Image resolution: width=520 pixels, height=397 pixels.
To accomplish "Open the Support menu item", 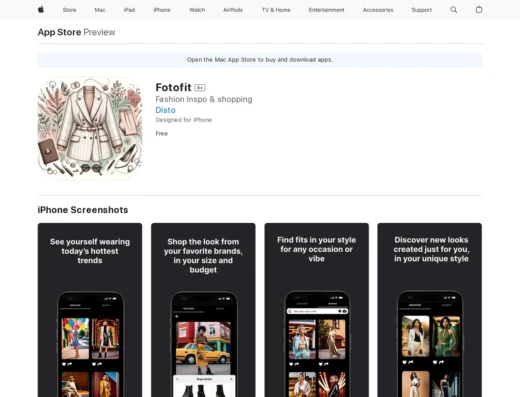I will (422, 10).
